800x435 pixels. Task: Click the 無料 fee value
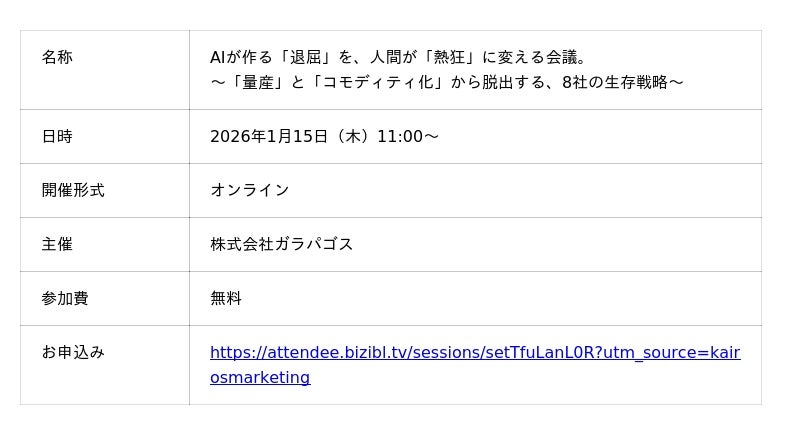coord(226,299)
